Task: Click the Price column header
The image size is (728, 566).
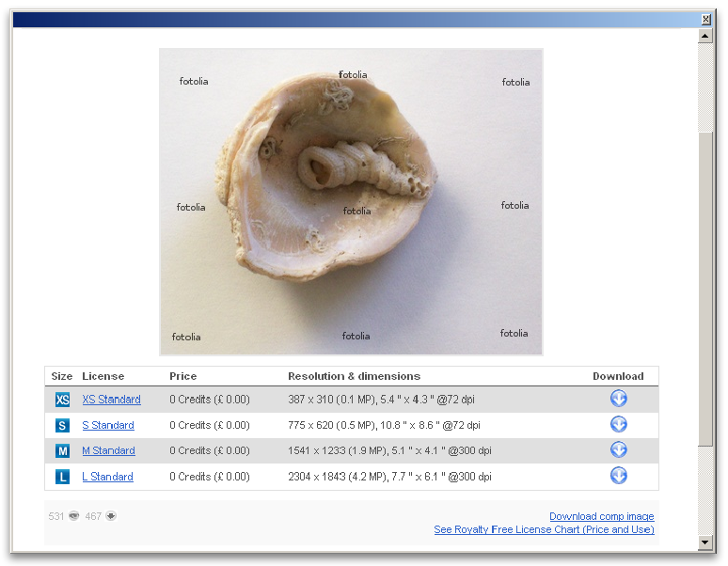Action: [x=182, y=376]
